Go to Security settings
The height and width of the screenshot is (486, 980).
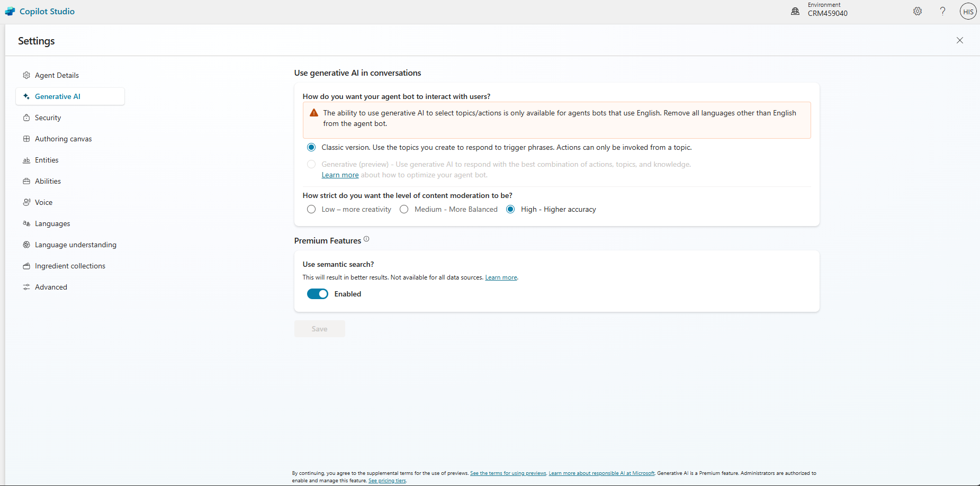pyautogui.click(x=70, y=118)
